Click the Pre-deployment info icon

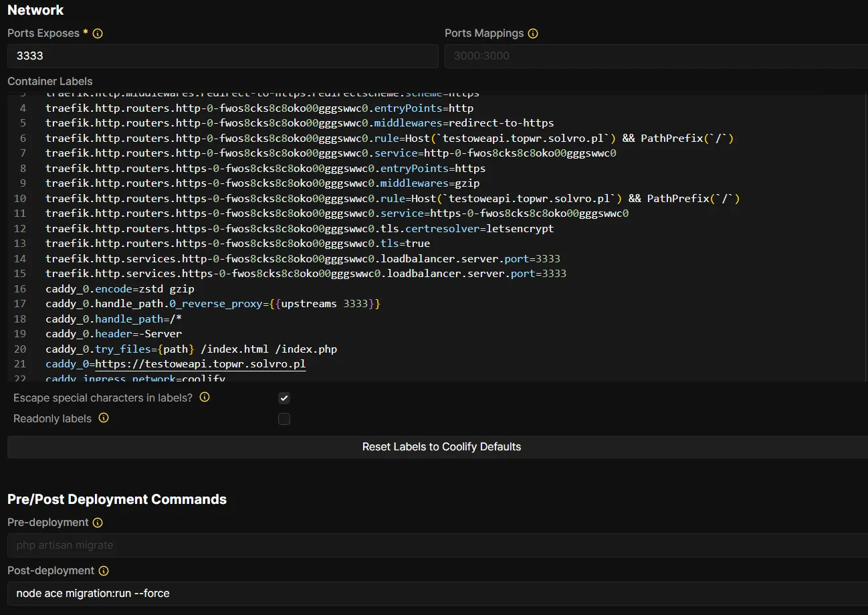tap(98, 523)
